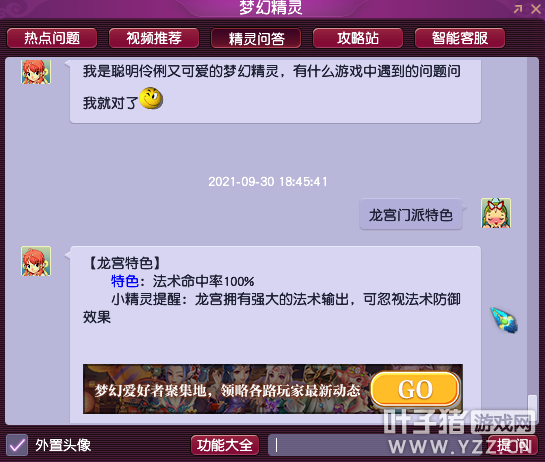Switch to the 视频推荐 tab
Image resolution: width=545 pixels, height=462 pixels.
coord(154,38)
